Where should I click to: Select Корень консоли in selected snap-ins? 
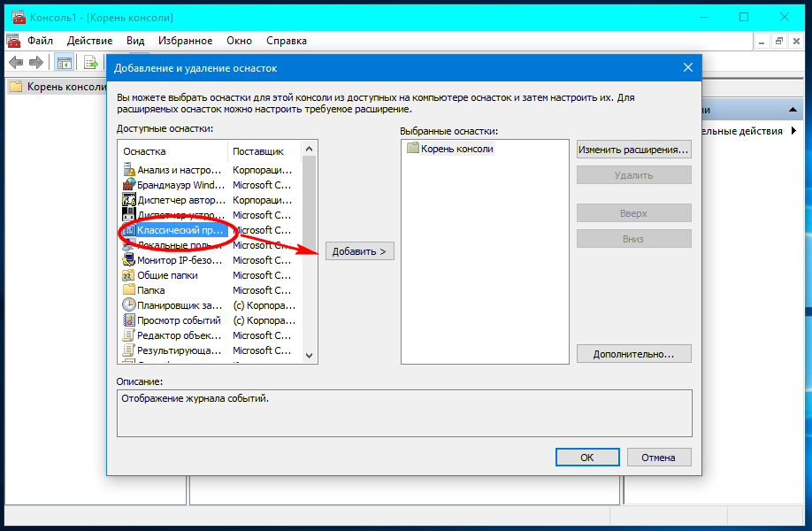tap(456, 149)
